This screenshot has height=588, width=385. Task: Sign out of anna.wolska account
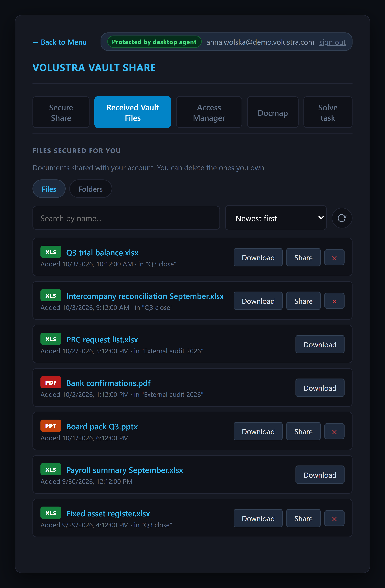(x=332, y=42)
